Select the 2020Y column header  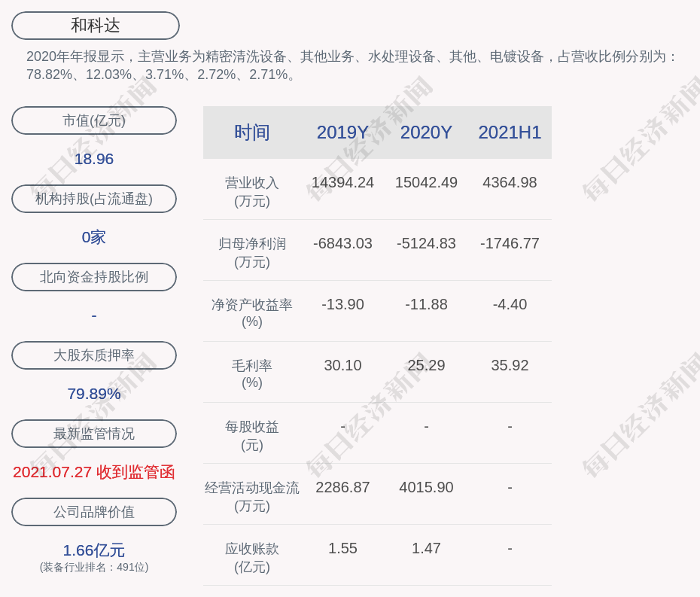coord(426,132)
